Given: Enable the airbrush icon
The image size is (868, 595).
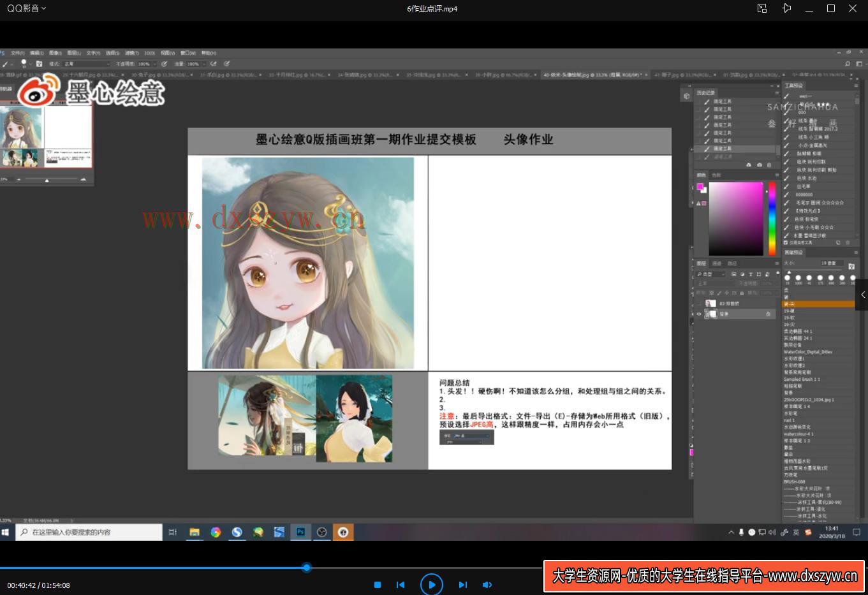Looking at the screenshot, I should tap(213, 64).
